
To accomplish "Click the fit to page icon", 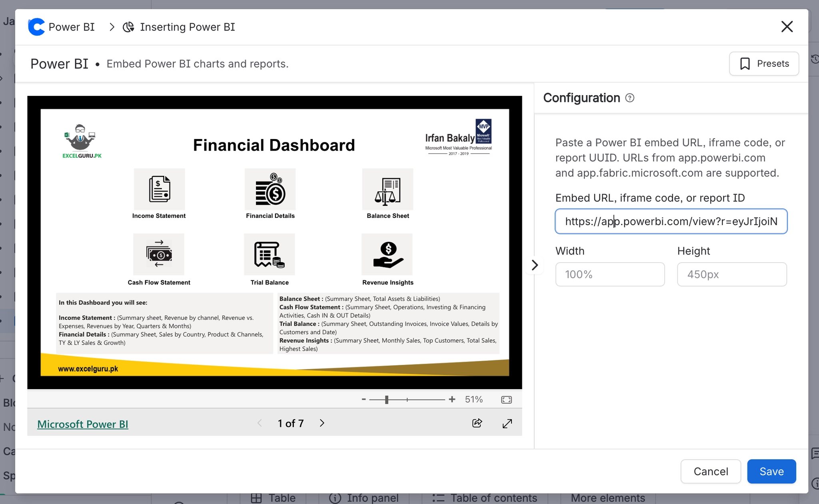I will tap(506, 400).
